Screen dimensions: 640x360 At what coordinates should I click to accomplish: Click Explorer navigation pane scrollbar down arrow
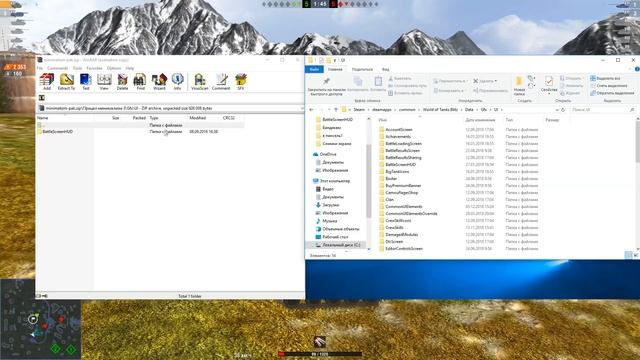pyautogui.click(x=369, y=249)
